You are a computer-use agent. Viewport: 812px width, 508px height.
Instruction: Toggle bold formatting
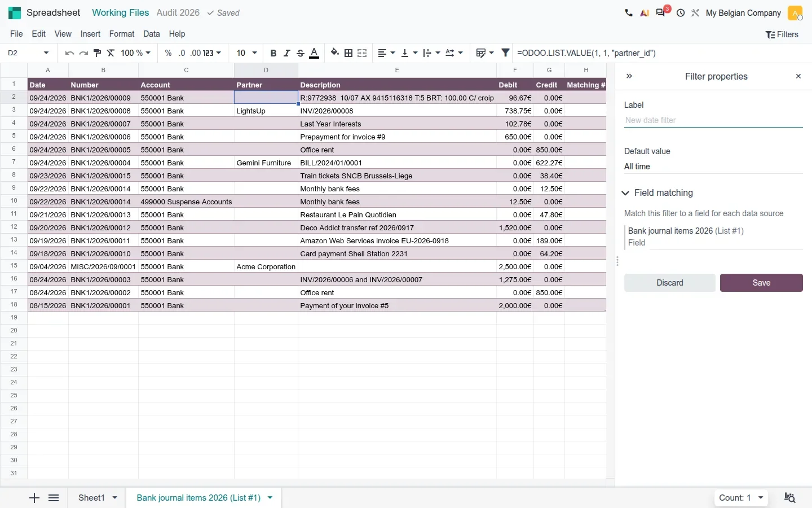[273, 53]
